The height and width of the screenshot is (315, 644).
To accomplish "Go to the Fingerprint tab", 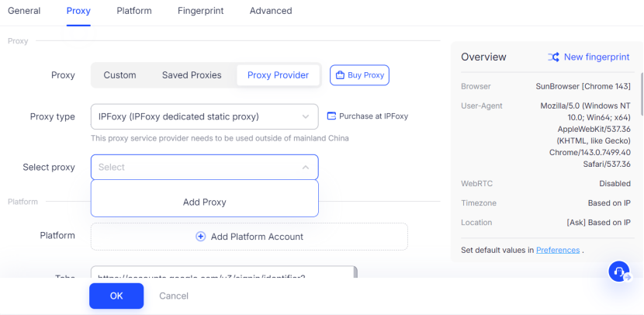I will click(201, 11).
